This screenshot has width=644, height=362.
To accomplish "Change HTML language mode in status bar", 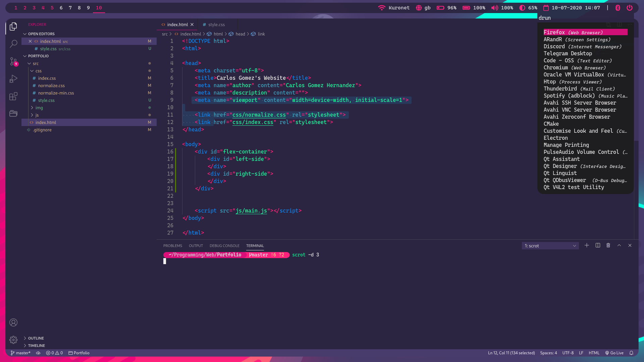I will (594, 353).
